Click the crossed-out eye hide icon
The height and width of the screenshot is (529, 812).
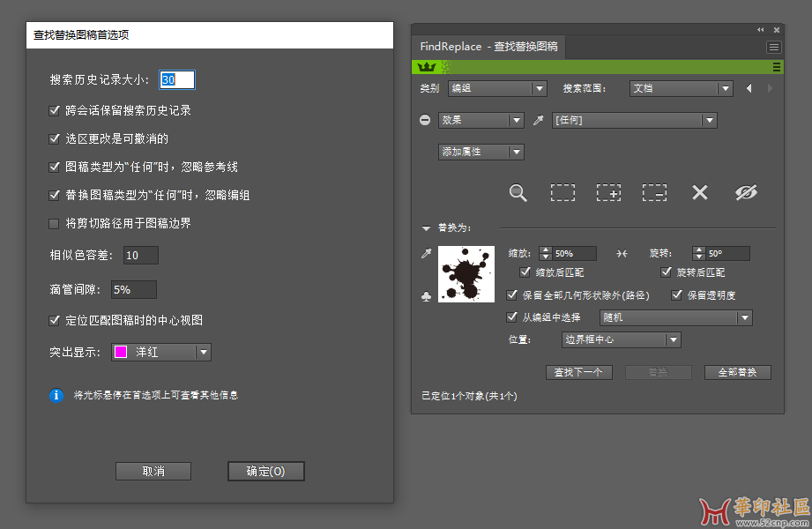(x=746, y=193)
